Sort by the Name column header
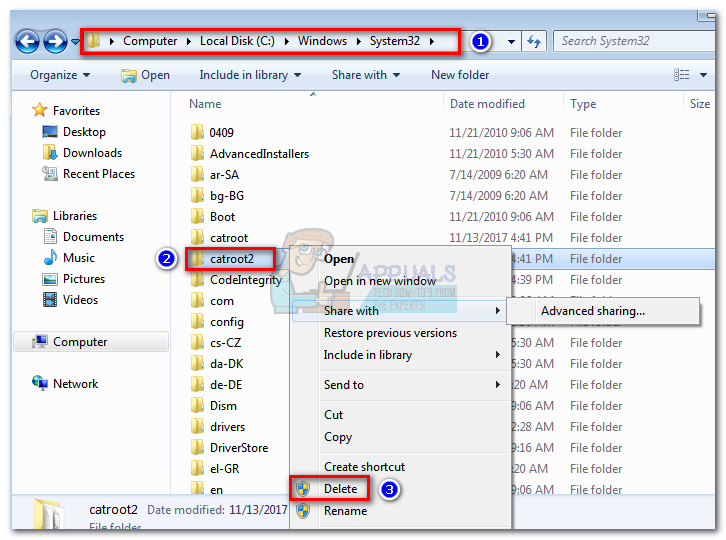The width and height of the screenshot is (726, 540). tap(205, 104)
